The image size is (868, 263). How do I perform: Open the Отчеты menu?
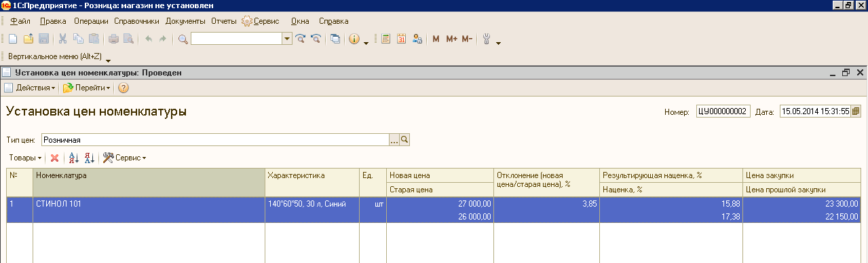pos(224,21)
